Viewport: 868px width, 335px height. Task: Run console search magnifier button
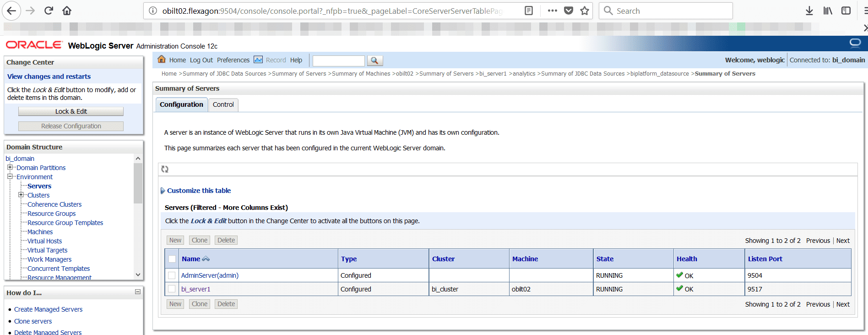click(374, 60)
